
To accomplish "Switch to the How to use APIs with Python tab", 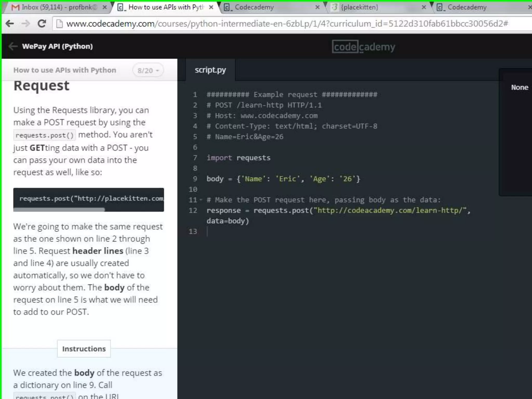I will (165, 7).
